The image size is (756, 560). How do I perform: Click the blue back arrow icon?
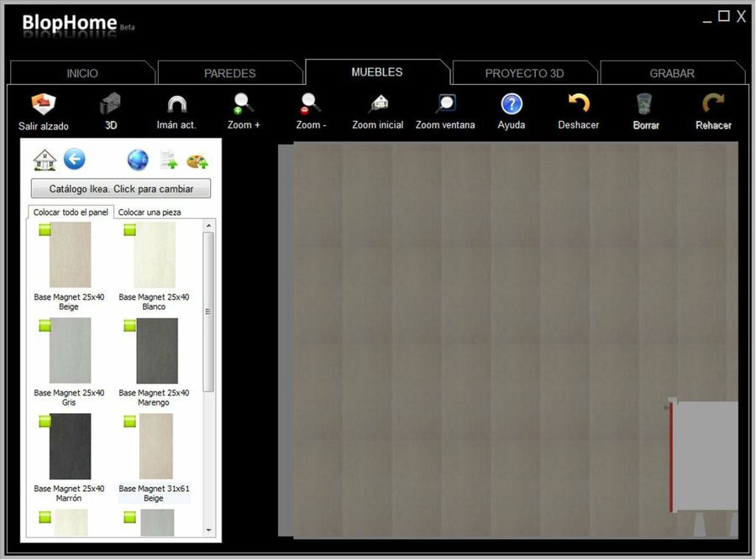coord(75,159)
